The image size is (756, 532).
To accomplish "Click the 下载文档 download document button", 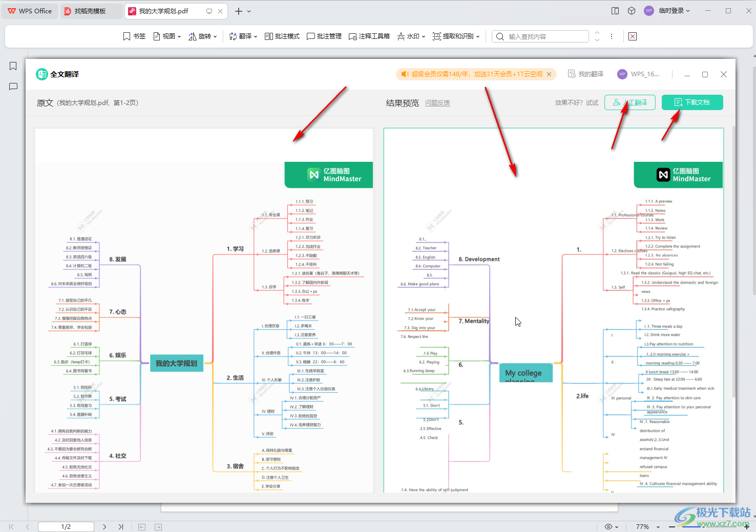I will tap(692, 102).
